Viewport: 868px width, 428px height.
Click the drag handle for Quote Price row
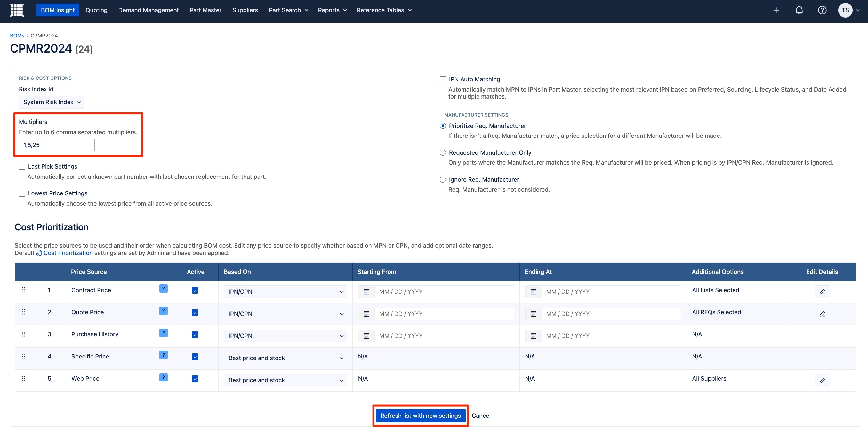click(23, 312)
